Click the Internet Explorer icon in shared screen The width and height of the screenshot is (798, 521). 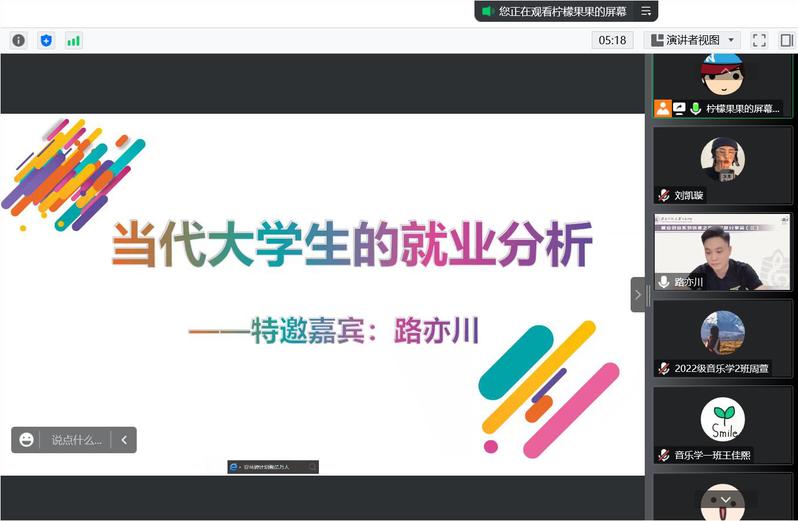235,467
